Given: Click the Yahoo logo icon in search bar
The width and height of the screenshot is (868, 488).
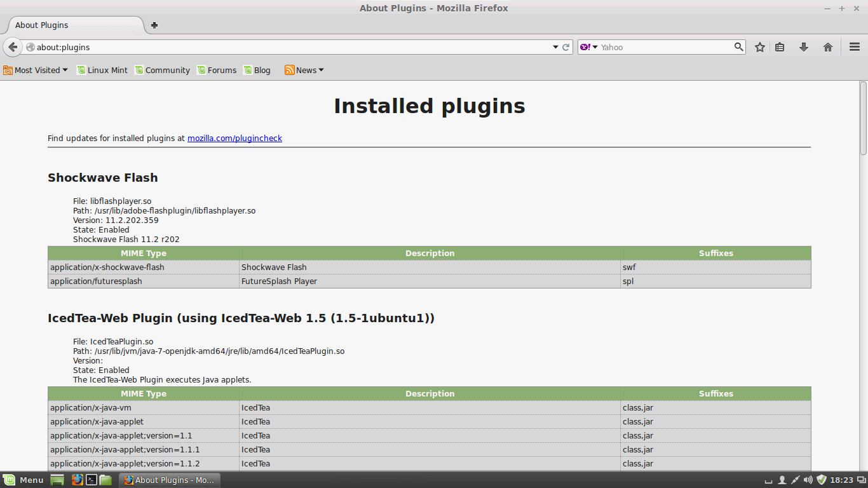Looking at the screenshot, I should [x=585, y=47].
